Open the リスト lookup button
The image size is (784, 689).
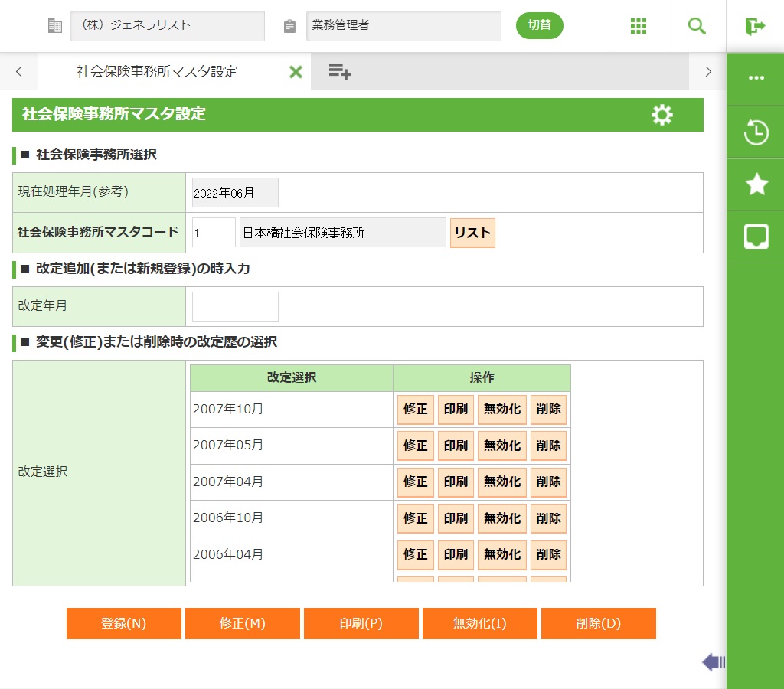[472, 233]
